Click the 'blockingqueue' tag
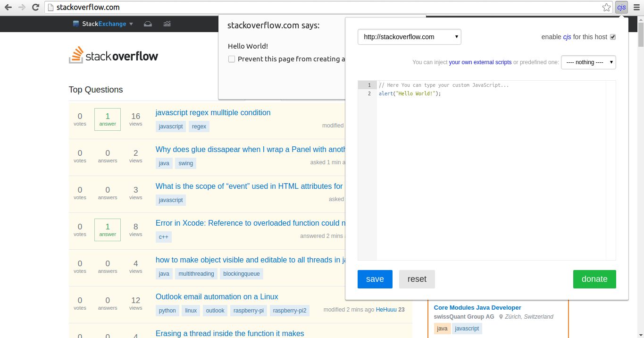Screen dimensions: 644x338 [x=241, y=274]
